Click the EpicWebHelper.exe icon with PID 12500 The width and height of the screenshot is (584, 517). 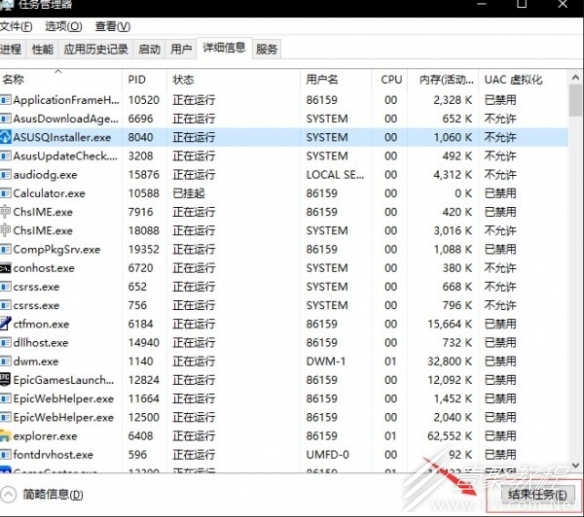tap(5, 417)
